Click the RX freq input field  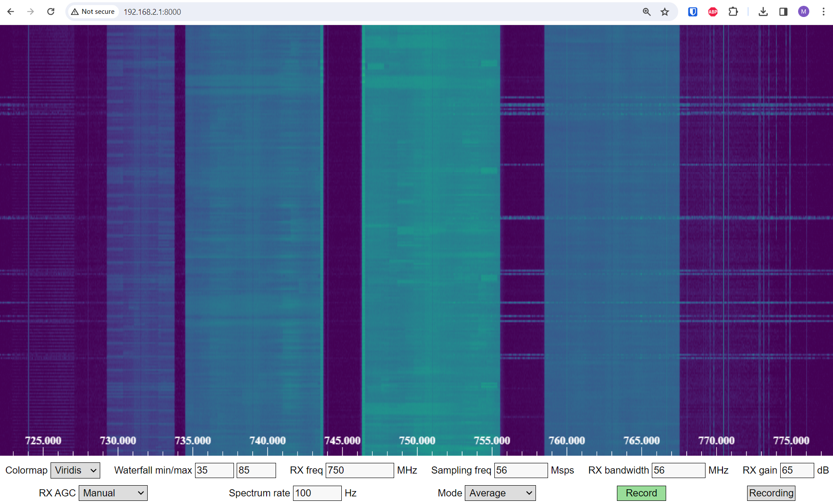(359, 470)
